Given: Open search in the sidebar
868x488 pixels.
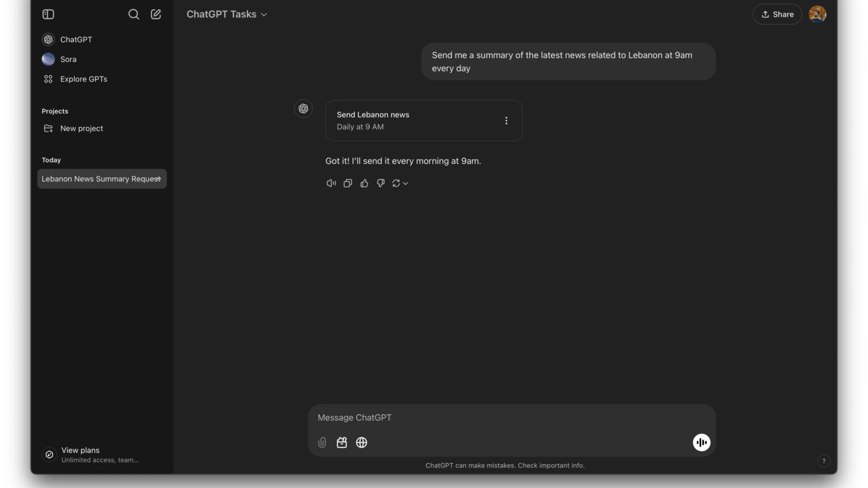Looking at the screenshot, I should pyautogui.click(x=134, y=14).
